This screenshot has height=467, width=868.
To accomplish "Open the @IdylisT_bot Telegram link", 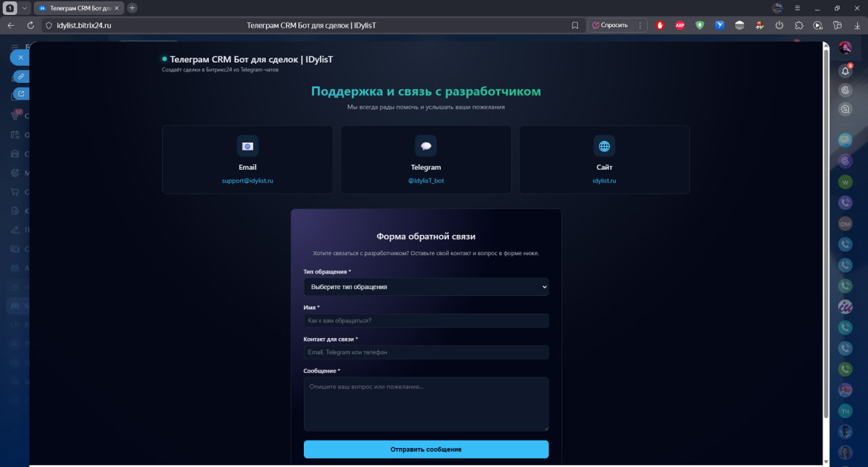I will (x=426, y=181).
